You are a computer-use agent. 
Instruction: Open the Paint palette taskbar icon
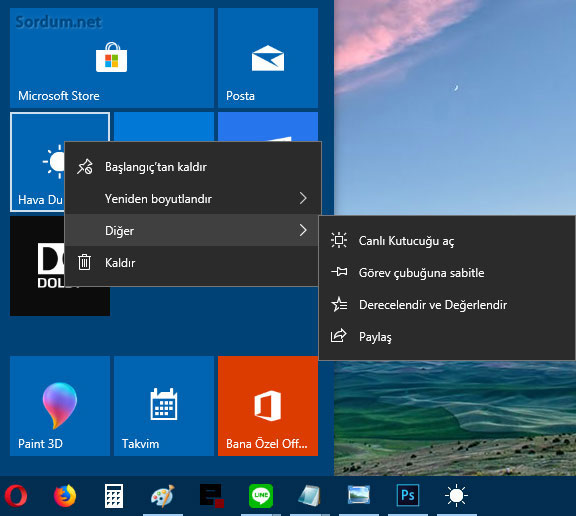point(163,496)
